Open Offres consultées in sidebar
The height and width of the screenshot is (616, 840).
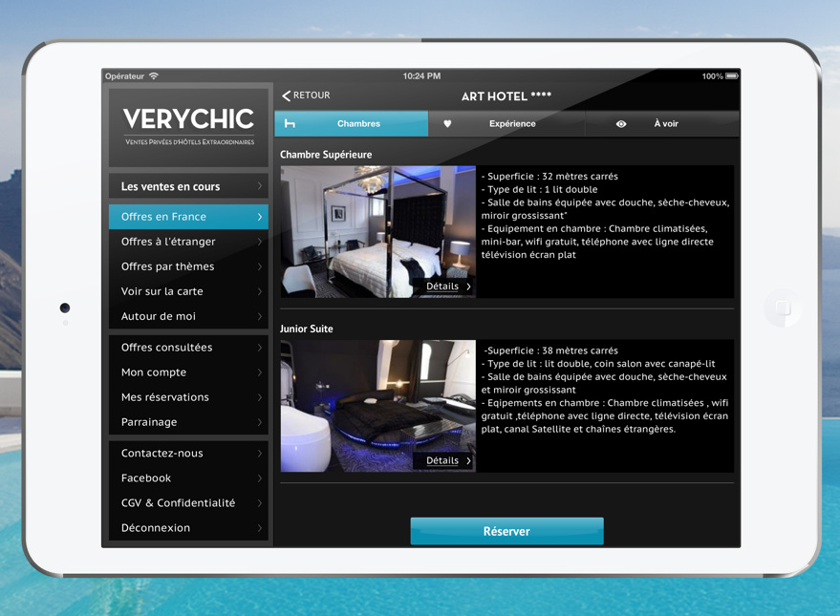188,348
